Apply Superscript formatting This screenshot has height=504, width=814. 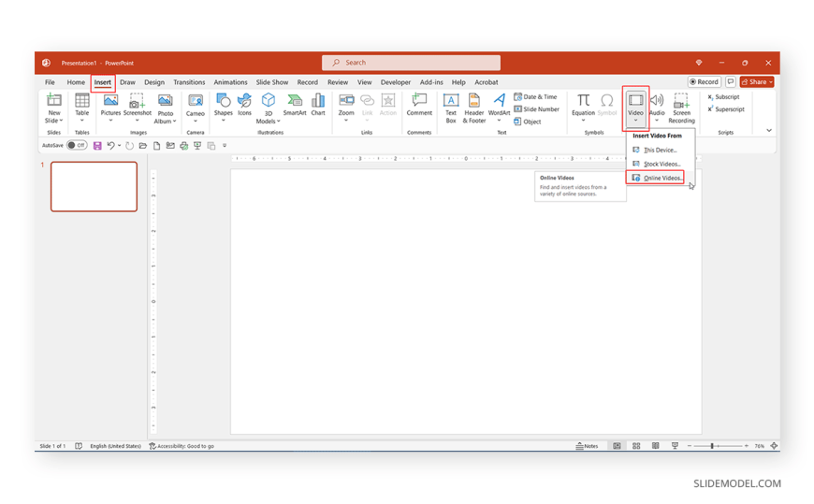click(726, 109)
